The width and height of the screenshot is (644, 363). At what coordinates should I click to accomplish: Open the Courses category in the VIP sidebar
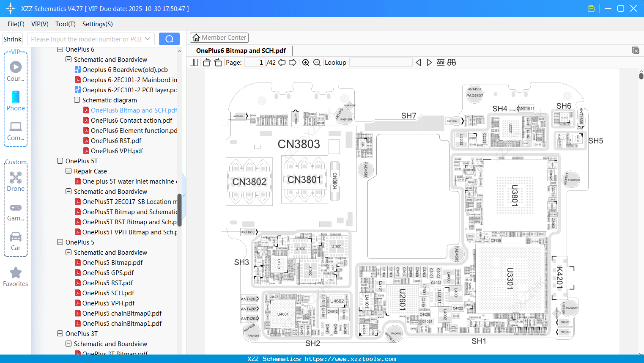(x=16, y=71)
